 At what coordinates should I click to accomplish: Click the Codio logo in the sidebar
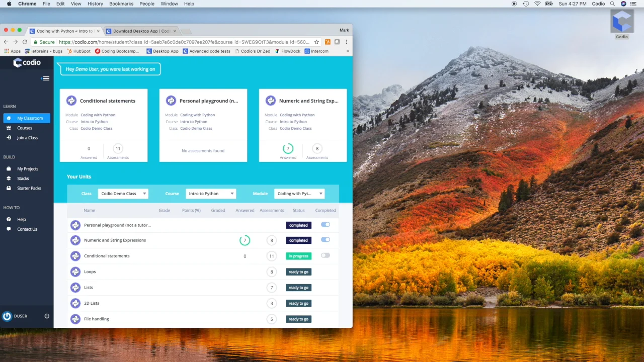click(x=27, y=62)
